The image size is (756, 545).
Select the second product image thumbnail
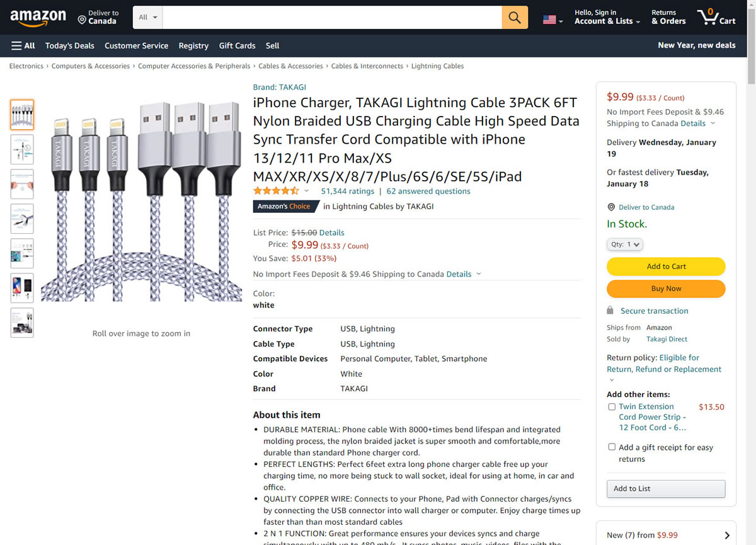coord(22,149)
